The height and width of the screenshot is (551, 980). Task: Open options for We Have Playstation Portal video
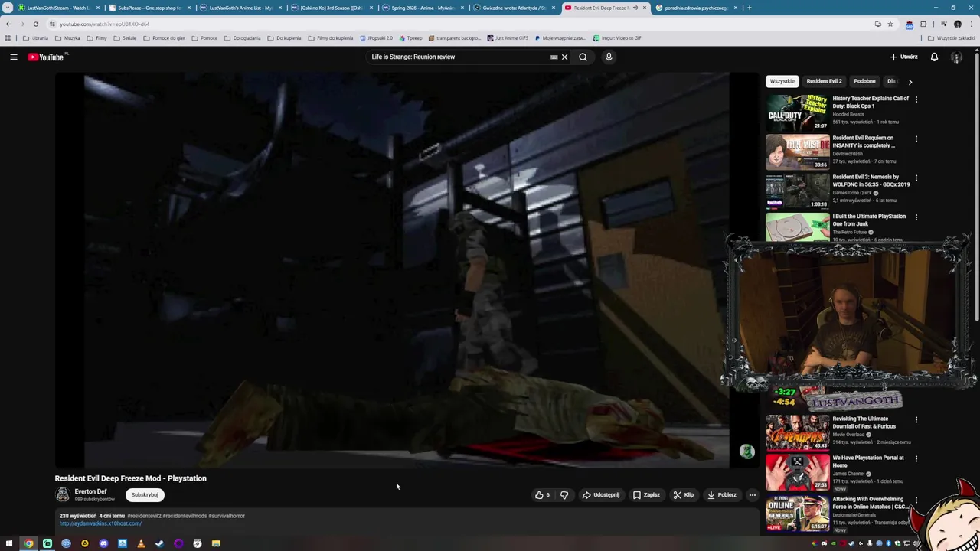tap(916, 458)
